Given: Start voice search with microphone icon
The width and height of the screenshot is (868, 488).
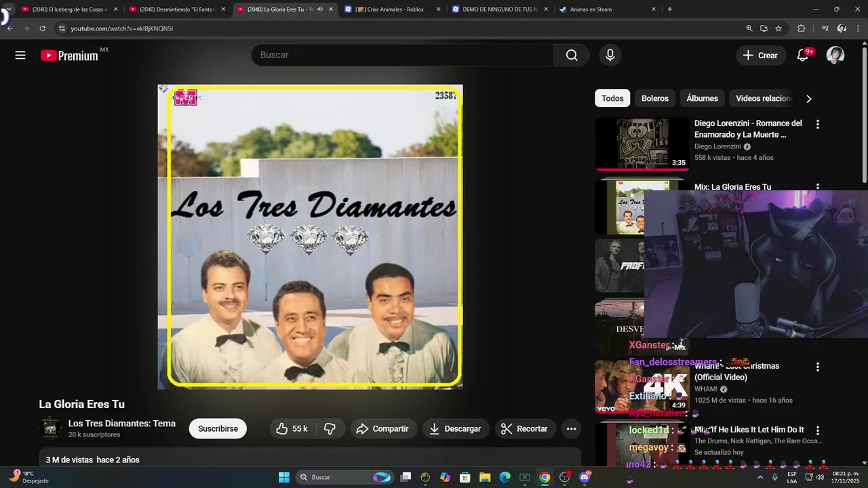Looking at the screenshot, I should 610,56.
